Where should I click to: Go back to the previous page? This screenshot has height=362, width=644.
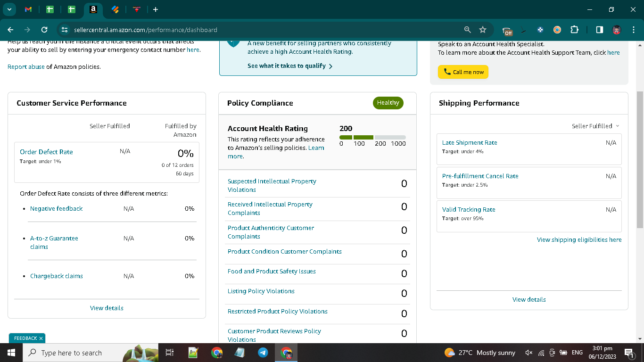pyautogui.click(x=11, y=30)
